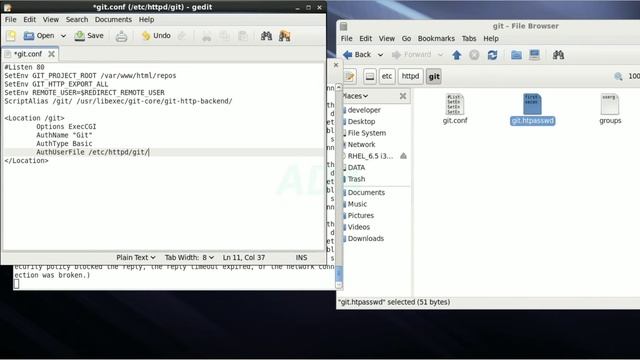Screen dimensions: 640x360
Task: Open the Tab Width dropdown in status bar
Action: pyautogui.click(x=189, y=258)
